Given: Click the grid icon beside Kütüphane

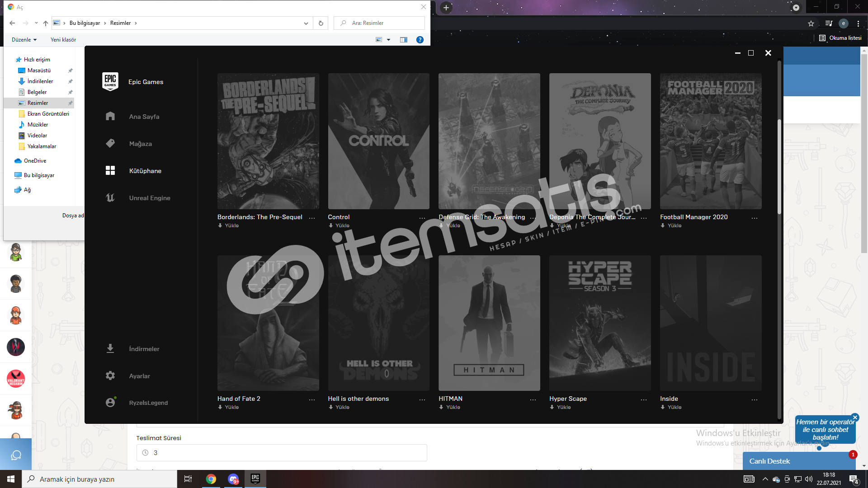Looking at the screenshot, I should tap(110, 170).
